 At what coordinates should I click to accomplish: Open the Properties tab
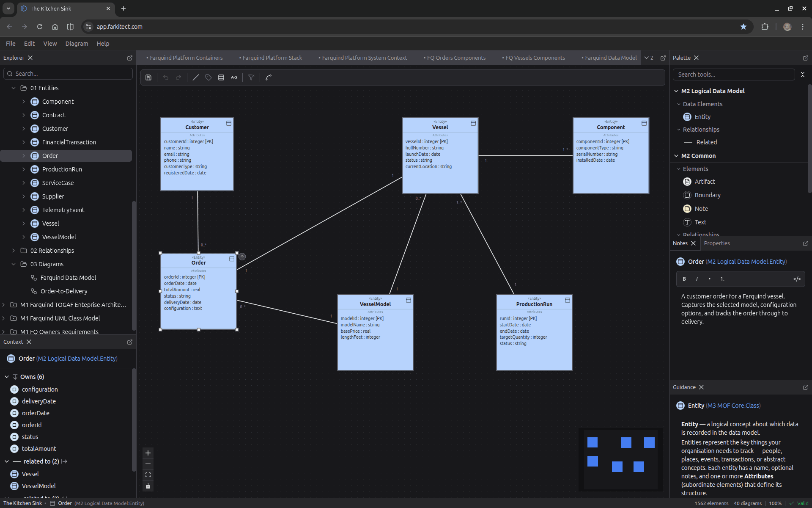pos(716,243)
